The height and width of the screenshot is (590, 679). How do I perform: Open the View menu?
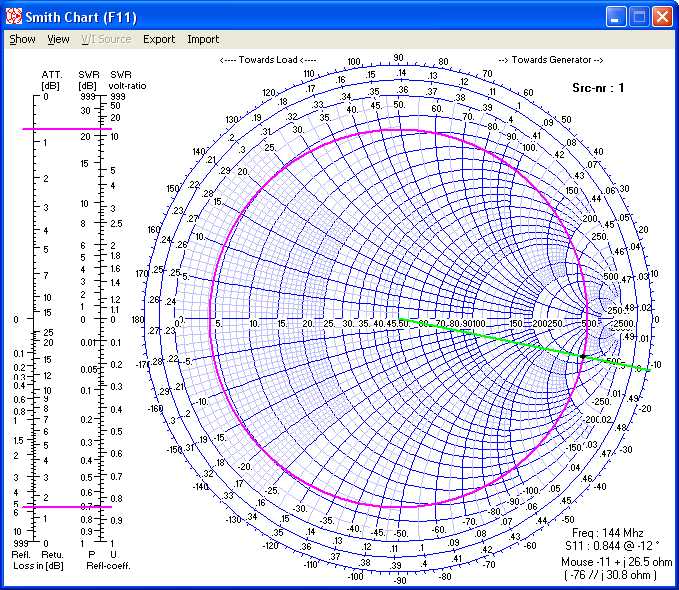point(59,40)
